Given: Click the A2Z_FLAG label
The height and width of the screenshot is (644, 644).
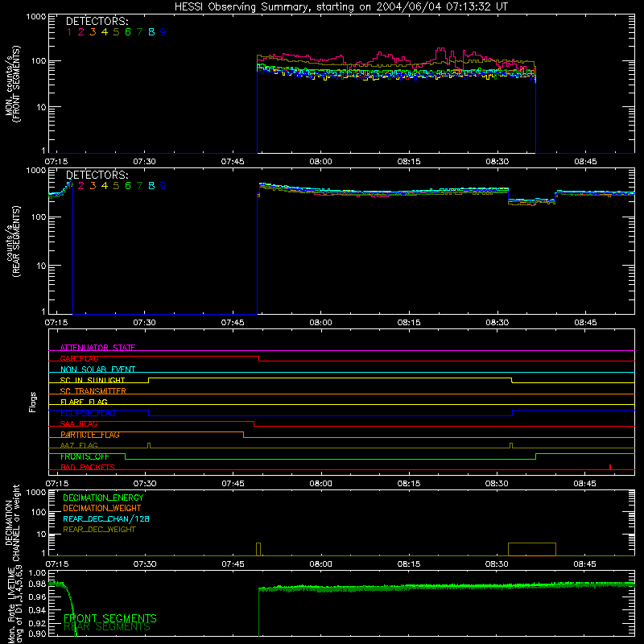Looking at the screenshot, I should (x=79, y=445).
